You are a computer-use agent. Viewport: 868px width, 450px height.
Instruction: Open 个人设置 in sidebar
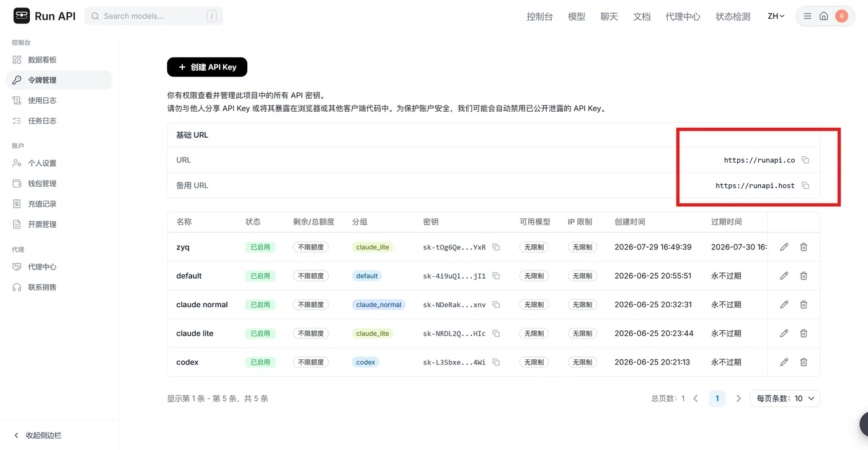point(59,163)
